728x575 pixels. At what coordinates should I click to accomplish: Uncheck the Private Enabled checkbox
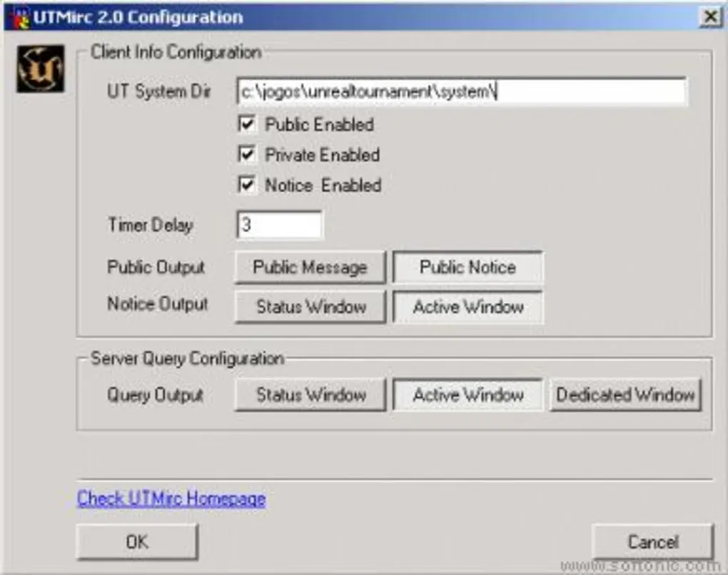point(247,155)
